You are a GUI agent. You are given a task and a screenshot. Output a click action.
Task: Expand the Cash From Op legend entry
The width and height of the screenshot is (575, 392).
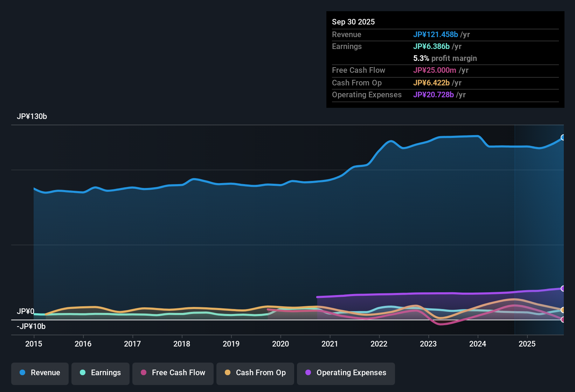click(x=255, y=373)
